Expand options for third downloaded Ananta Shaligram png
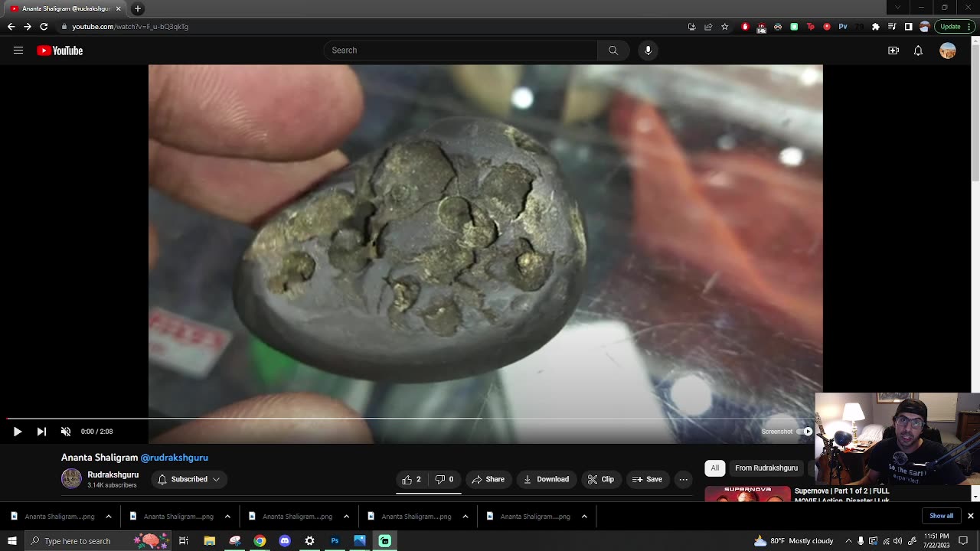980x551 pixels. point(346,517)
